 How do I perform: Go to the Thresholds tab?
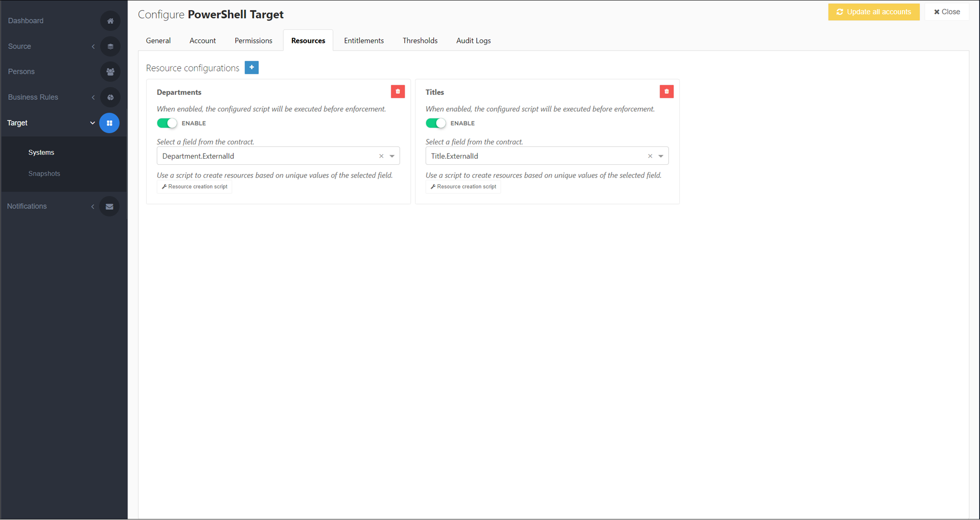point(420,41)
